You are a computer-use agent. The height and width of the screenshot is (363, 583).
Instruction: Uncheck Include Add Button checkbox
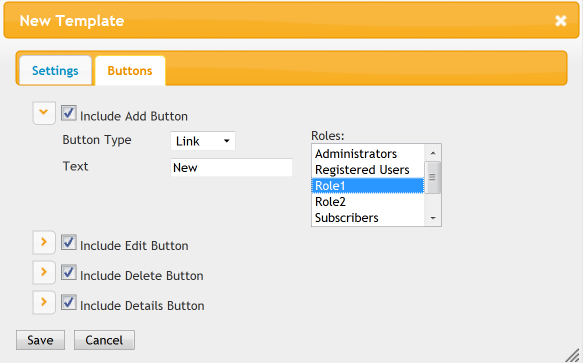(x=69, y=113)
